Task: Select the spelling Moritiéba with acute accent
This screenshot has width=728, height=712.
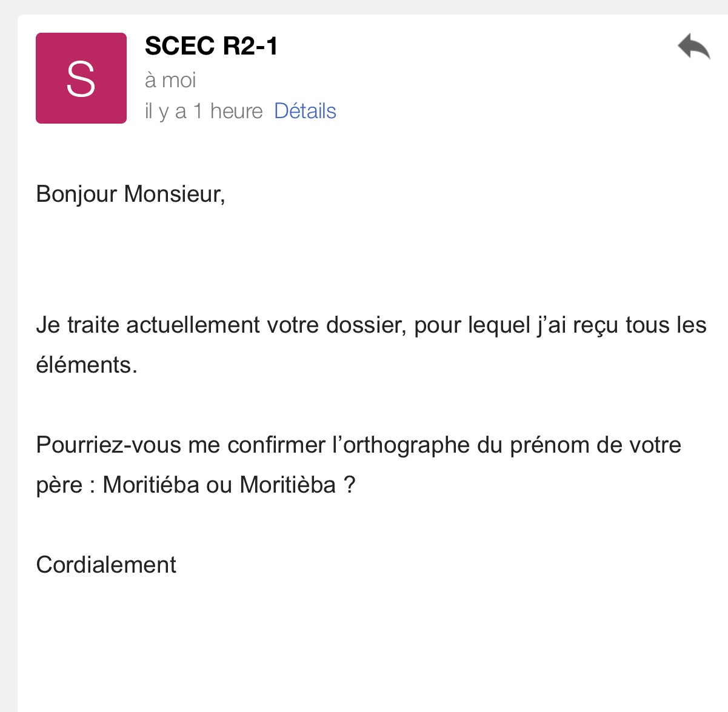Action: click(x=151, y=485)
